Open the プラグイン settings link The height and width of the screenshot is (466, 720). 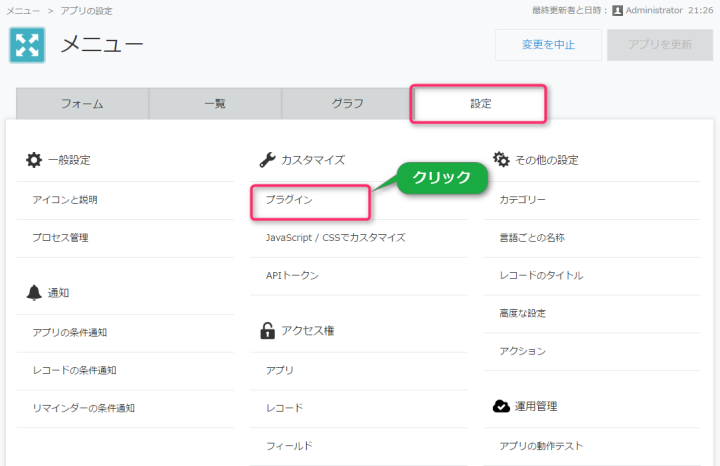click(289, 200)
